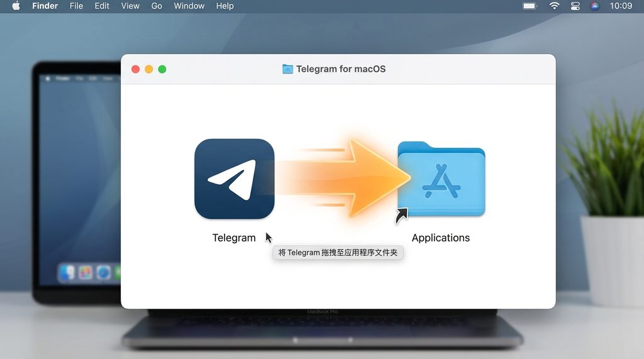The height and width of the screenshot is (359, 644).
Task: Close the Telegram for macOS window
Action: (x=136, y=69)
